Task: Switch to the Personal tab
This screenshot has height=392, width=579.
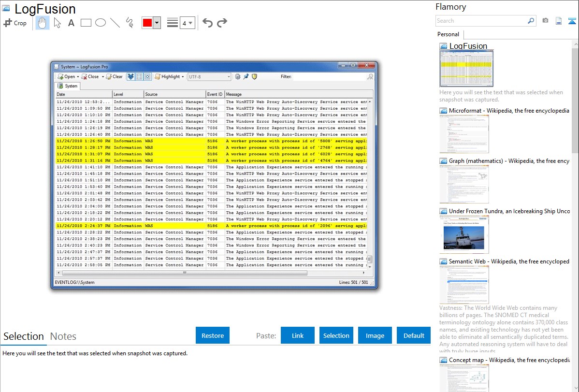Action: click(448, 34)
